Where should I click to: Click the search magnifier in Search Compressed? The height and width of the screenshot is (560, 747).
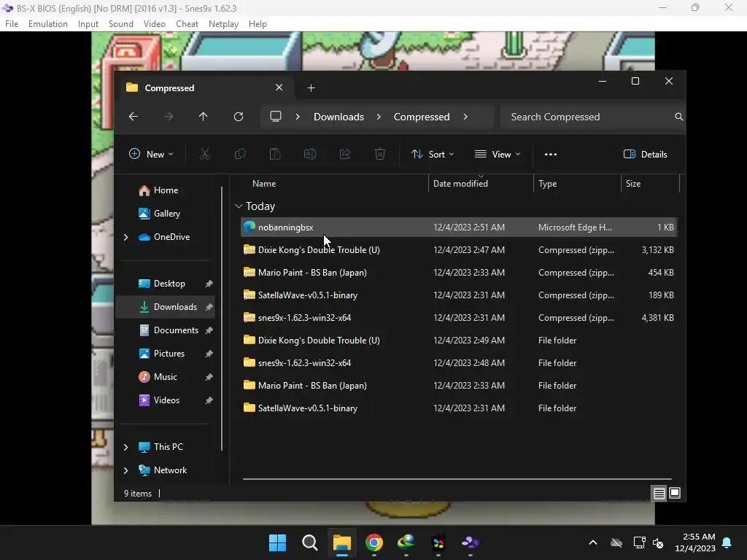tap(678, 117)
